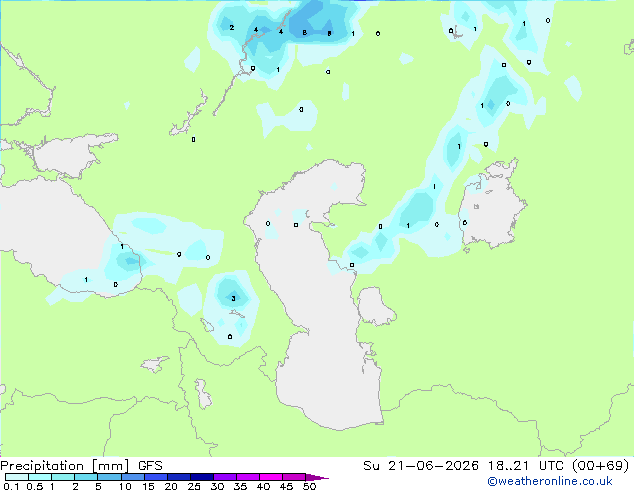
Task: Click the 1–2 mm legend color swatch
Action: (x=63, y=477)
